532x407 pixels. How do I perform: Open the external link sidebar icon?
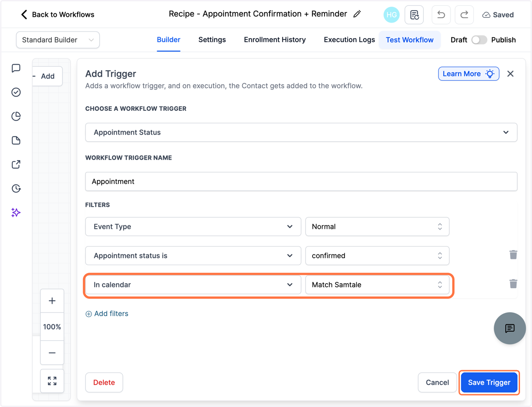tap(16, 164)
